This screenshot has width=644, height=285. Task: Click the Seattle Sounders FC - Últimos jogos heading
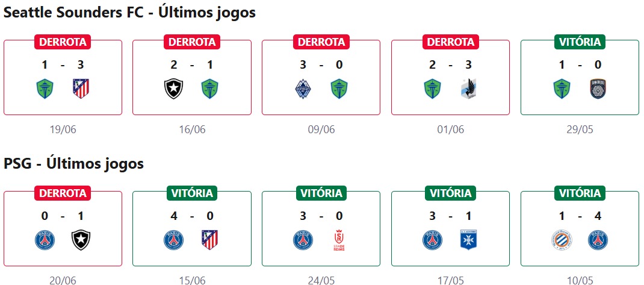coord(130,12)
